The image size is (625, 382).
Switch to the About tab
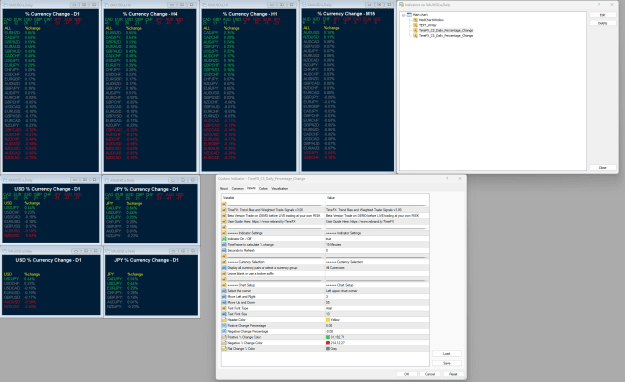224,188
